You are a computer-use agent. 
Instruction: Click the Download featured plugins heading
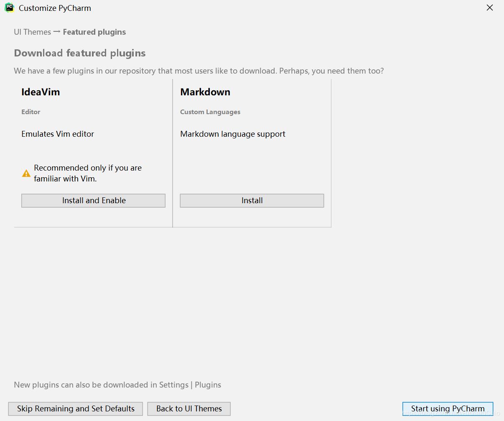pyautogui.click(x=80, y=53)
